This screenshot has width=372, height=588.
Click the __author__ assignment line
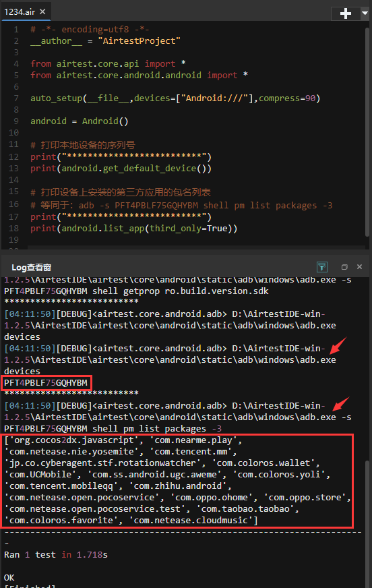[105, 41]
